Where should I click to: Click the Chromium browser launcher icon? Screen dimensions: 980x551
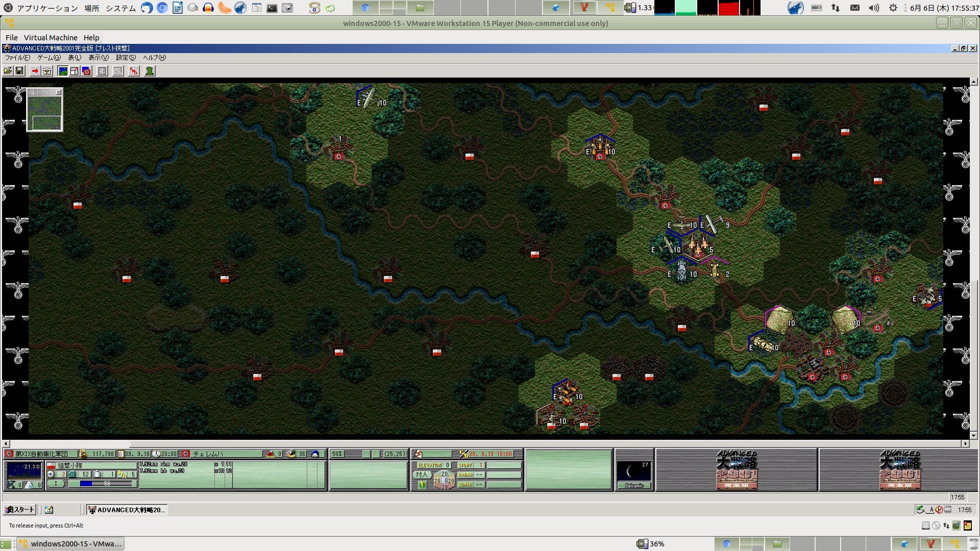pyautogui.click(x=162, y=8)
